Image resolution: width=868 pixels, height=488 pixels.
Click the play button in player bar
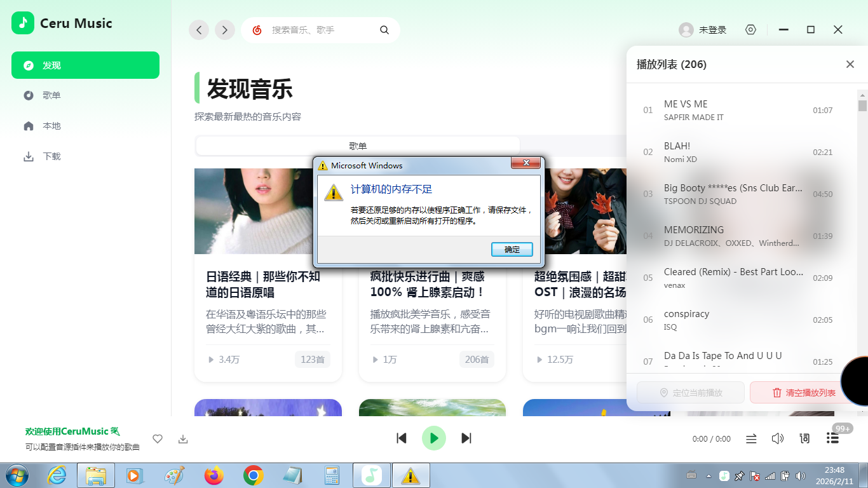click(434, 438)
